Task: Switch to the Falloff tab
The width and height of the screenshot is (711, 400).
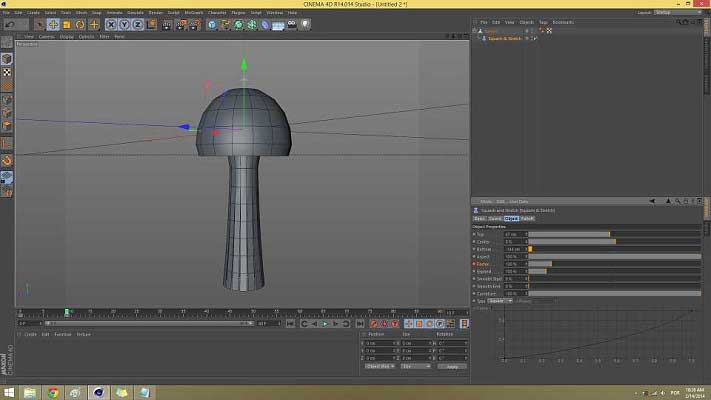Action: coord(527,217)
